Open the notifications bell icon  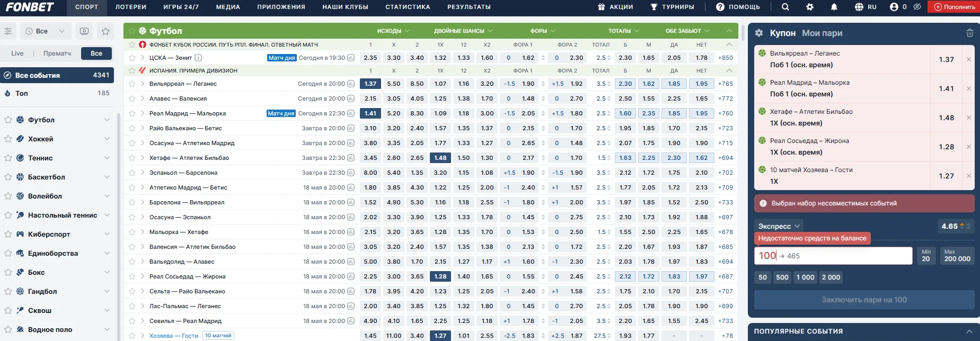(x=834, y=7)
